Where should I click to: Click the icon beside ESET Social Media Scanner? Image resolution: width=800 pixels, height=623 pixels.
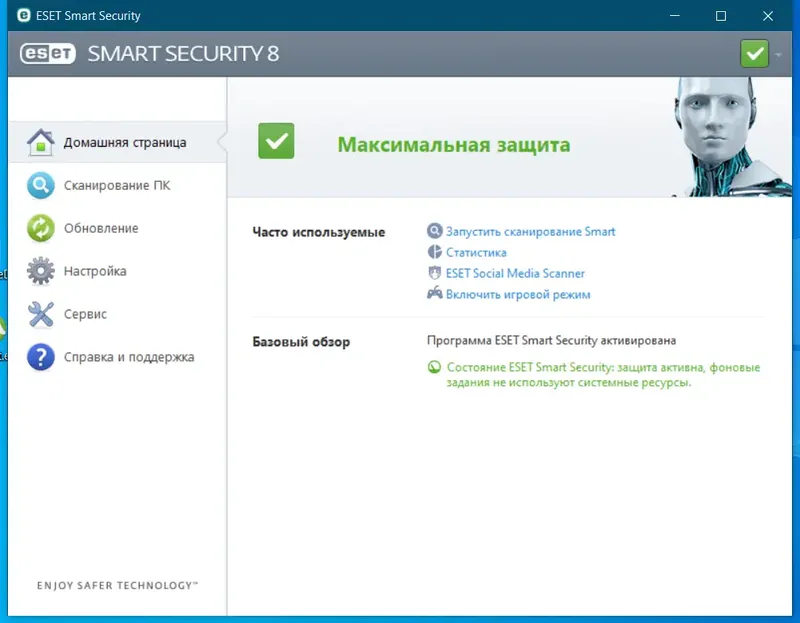click(435, 273)
